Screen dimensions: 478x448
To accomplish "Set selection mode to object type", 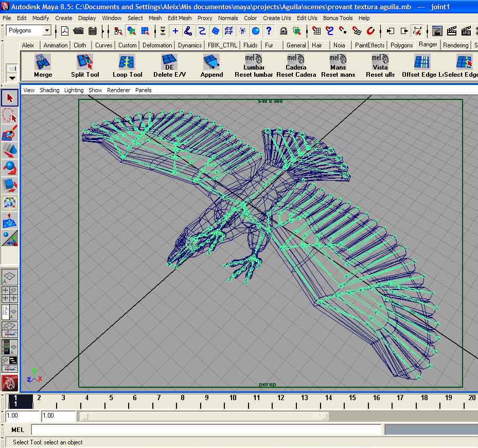I will (131, 31).
